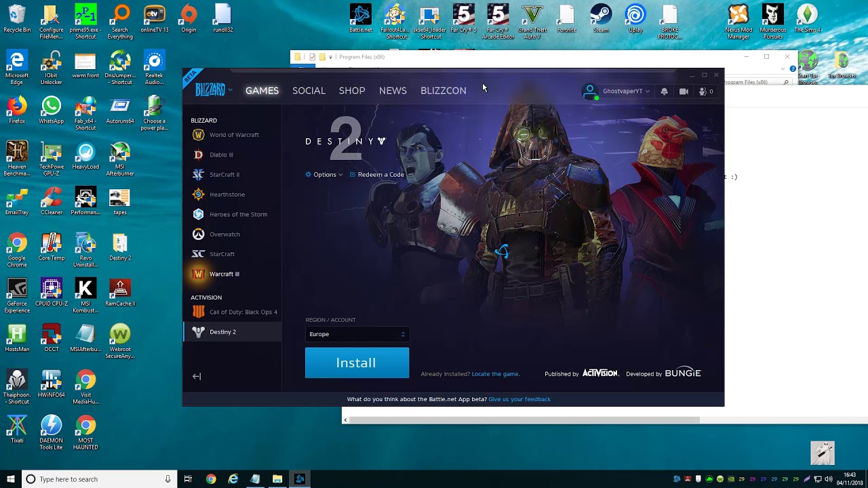
Task: Click Battle.net icon in taskbar
Action: [300, 479]
